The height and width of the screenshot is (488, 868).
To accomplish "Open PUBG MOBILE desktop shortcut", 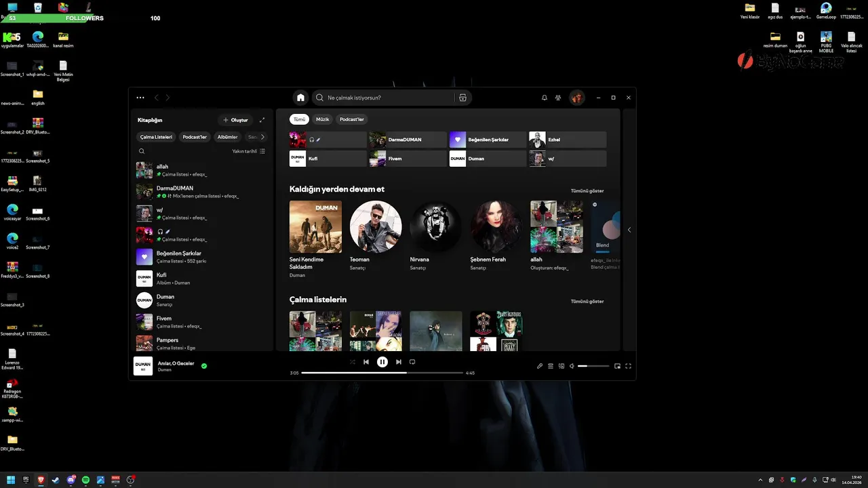I will coord(826,42).
